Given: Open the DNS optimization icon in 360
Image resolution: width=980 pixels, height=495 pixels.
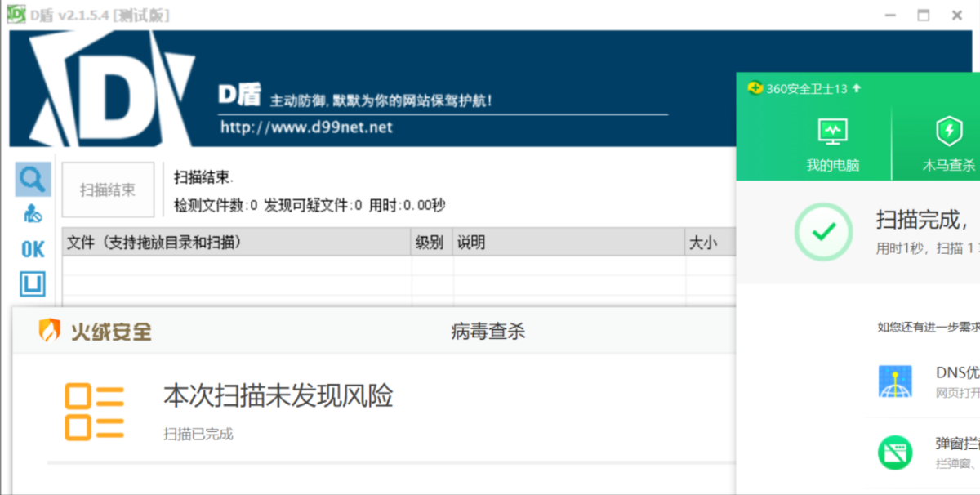Looking at the screenshot, I should [894, 381].
